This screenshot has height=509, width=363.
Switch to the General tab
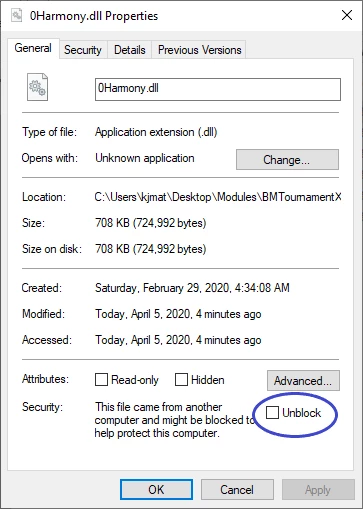(33, 48)
